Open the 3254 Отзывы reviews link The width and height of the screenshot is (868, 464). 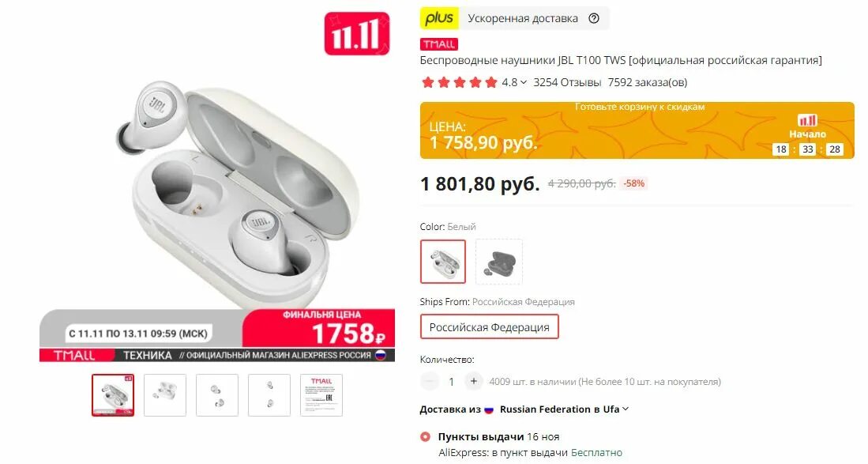[x=567, y=82]
